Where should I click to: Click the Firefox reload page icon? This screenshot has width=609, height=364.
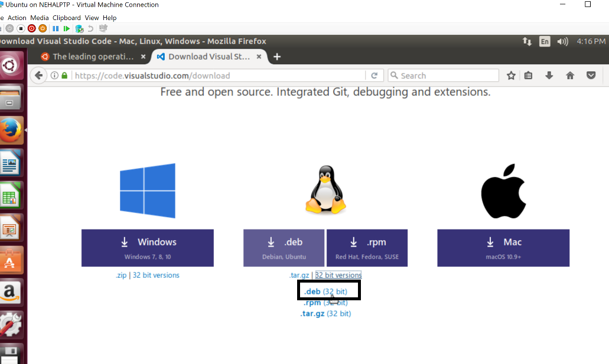(x=374, y=76)
